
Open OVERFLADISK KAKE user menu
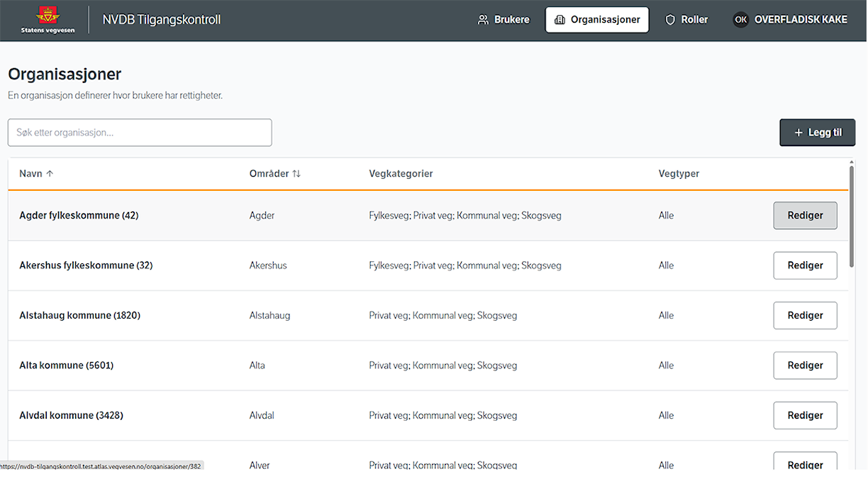(x=790, y=20)
